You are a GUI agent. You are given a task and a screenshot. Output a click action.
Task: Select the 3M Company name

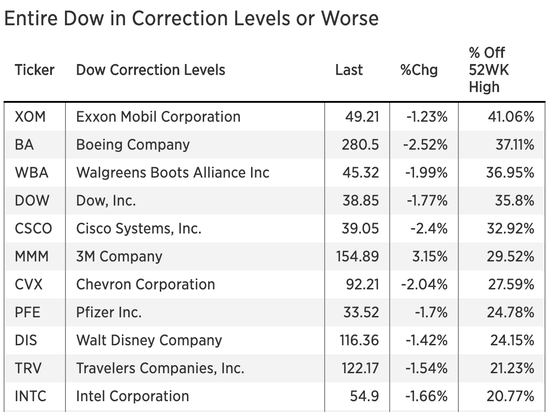(119, 257)
